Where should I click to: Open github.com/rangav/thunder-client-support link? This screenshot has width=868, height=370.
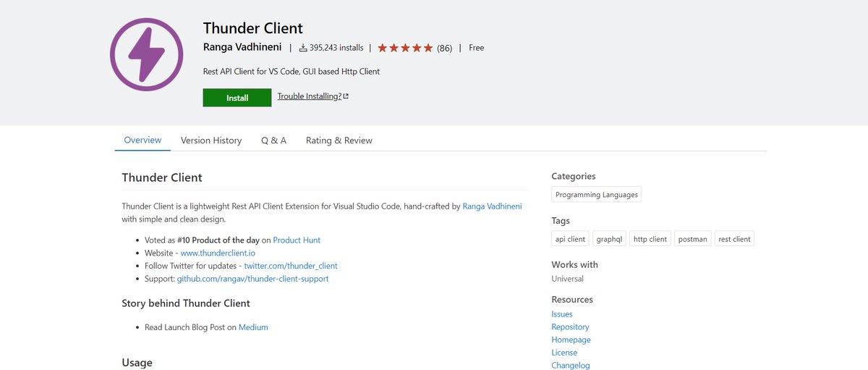pyautogui.click(x=252, y=279)
